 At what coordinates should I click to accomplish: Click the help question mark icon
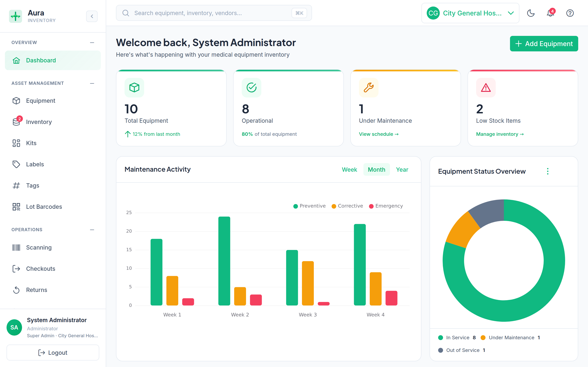tap(570, 13)
